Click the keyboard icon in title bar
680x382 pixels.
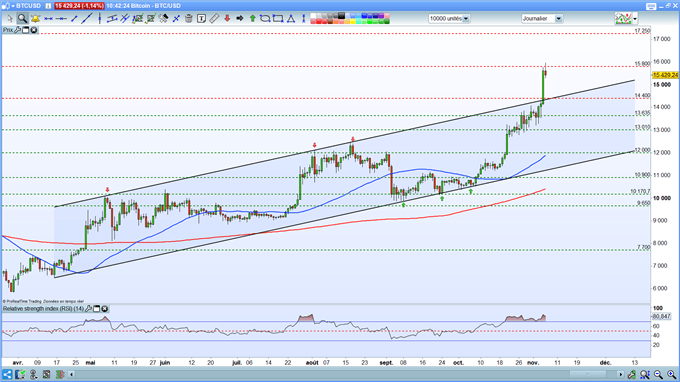651,6
